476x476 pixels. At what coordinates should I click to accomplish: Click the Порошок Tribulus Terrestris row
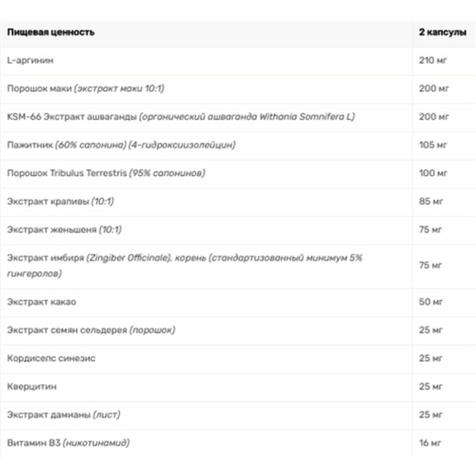106,173
